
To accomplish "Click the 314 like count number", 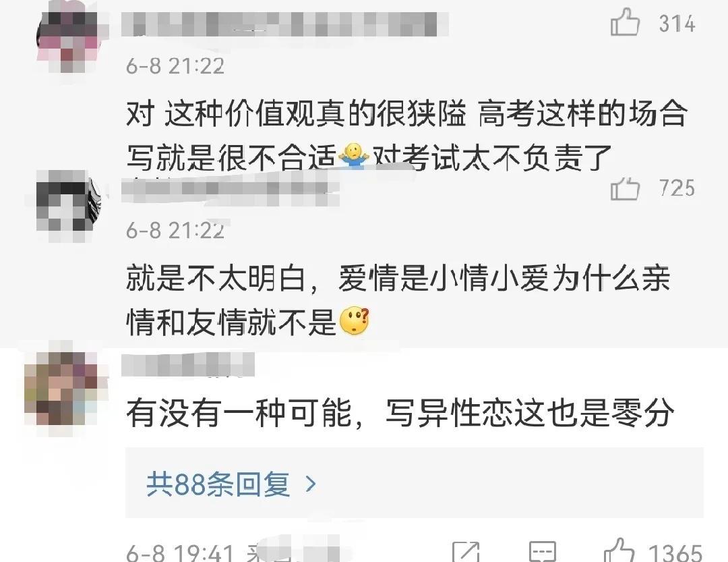I will [x=677, y=23].
